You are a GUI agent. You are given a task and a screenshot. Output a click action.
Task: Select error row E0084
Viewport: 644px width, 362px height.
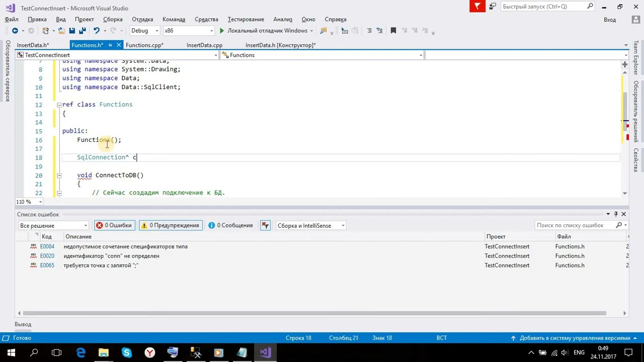click(322, 246)
